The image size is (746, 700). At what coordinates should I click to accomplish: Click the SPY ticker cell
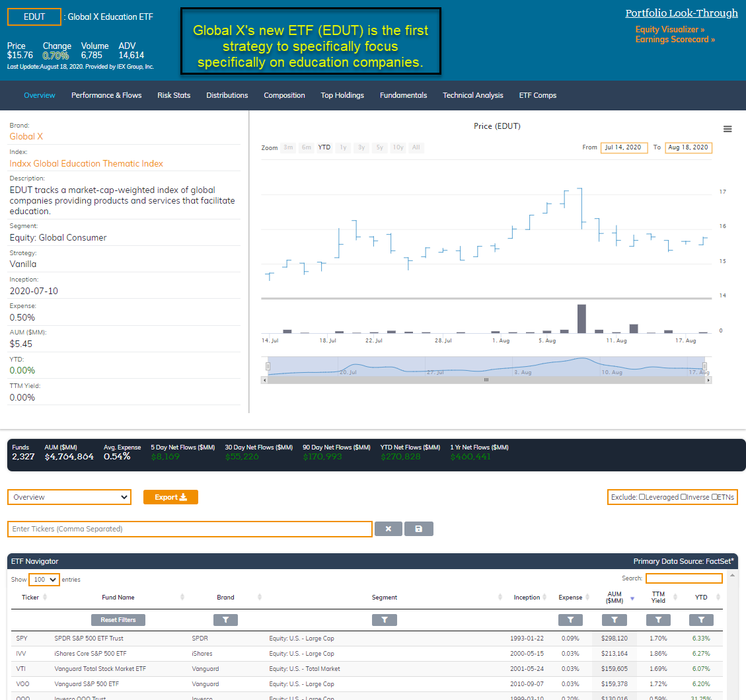[22, 639]
